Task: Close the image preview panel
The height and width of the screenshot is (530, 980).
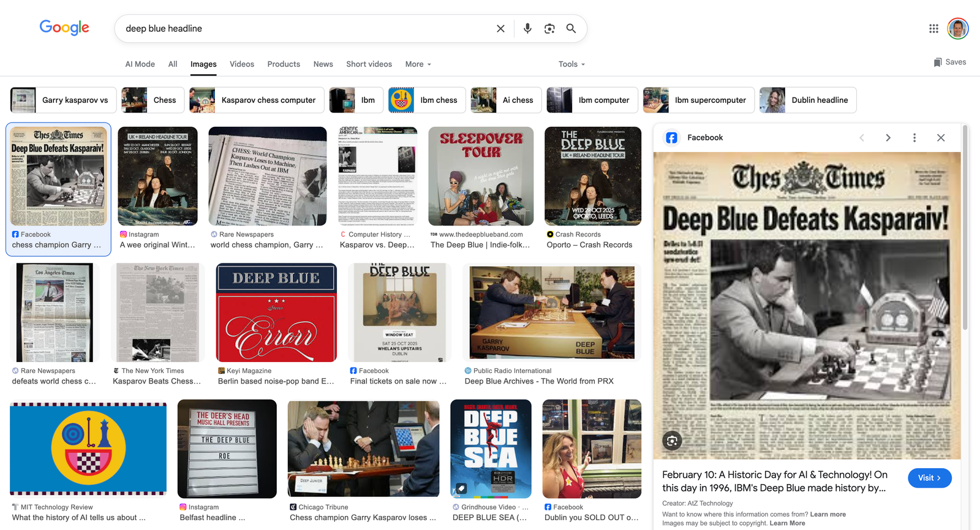Action: point(941,138)
